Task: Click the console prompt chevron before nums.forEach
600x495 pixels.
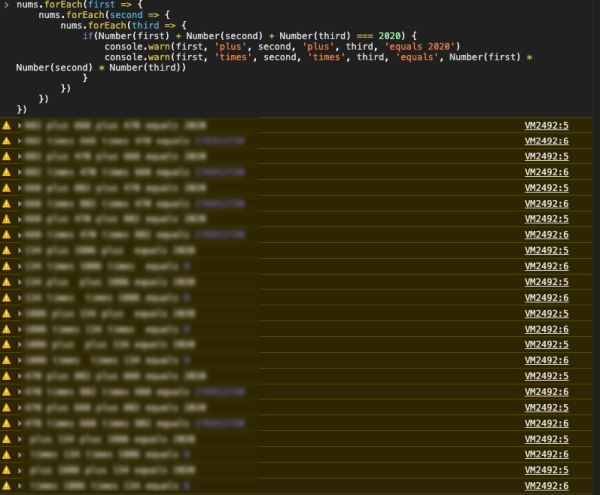Action: tap(6, 5)
